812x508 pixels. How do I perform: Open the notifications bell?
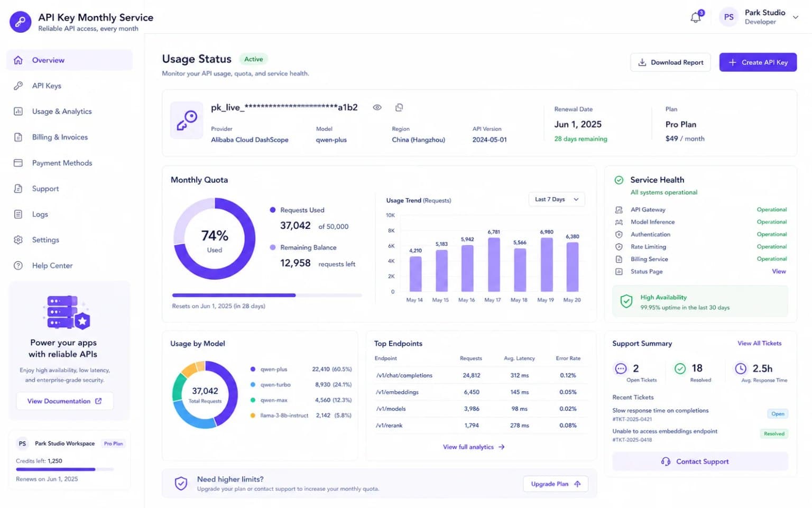click(x=696, y=17)
